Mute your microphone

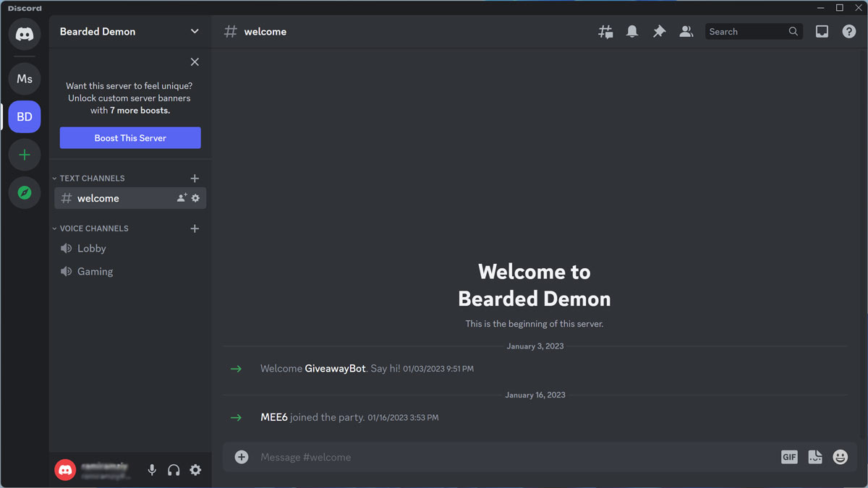pyautogui.click(x=152, y=469)
